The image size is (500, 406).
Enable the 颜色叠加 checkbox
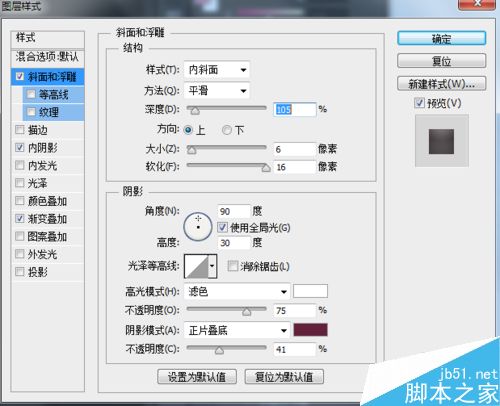(20, 201)
